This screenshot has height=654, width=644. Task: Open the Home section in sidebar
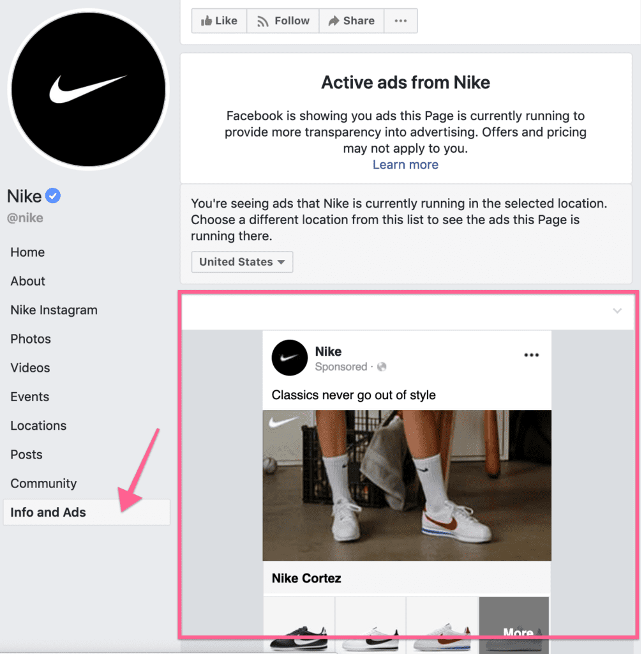point(27,252)
